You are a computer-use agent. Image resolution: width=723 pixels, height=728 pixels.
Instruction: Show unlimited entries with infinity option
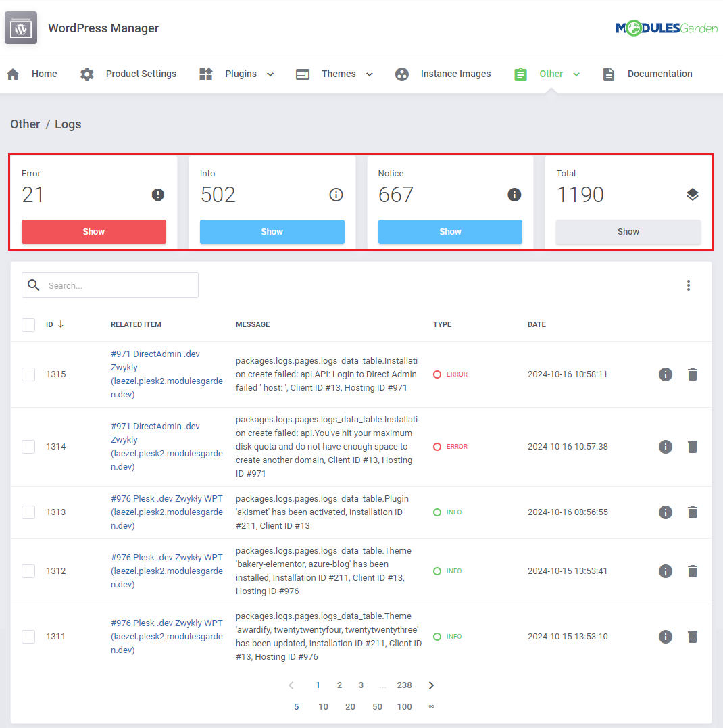(x=431, y=706)
